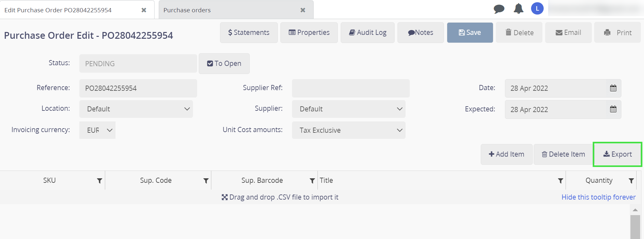Open calendar picker for Date field
The width and height of the screenshot is (644, 239).
tap(613, 88)
